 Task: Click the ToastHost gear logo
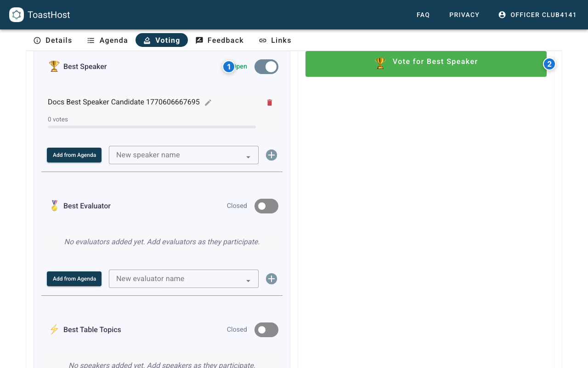pos(17,15)
